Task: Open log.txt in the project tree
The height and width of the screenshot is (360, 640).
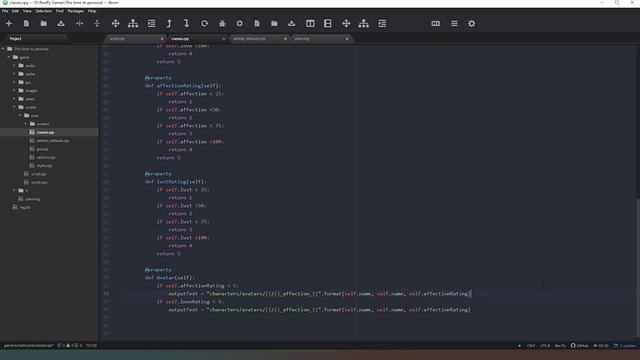Action: coord(24,207)
